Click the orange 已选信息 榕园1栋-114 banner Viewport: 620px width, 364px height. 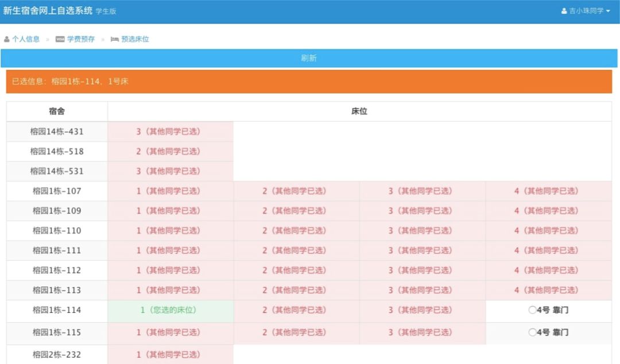[309, 82]
